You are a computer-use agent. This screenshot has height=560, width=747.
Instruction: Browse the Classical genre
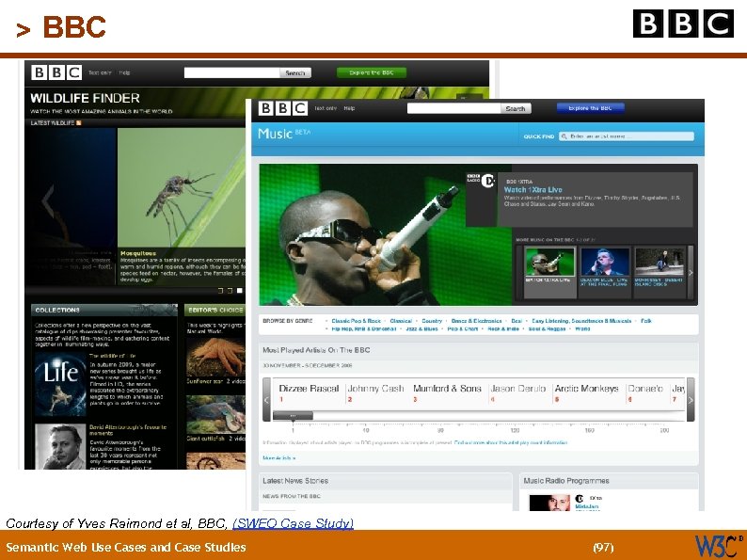(401, 321)
